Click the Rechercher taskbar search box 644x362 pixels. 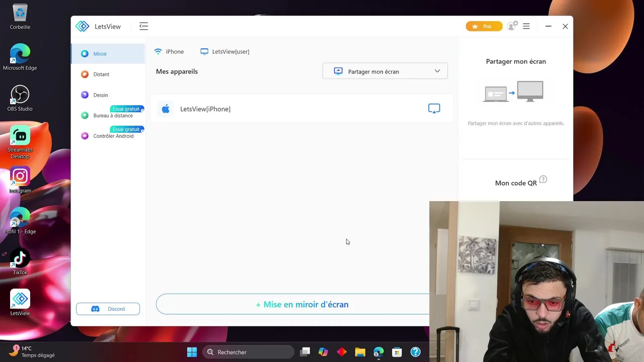point(248,352)
